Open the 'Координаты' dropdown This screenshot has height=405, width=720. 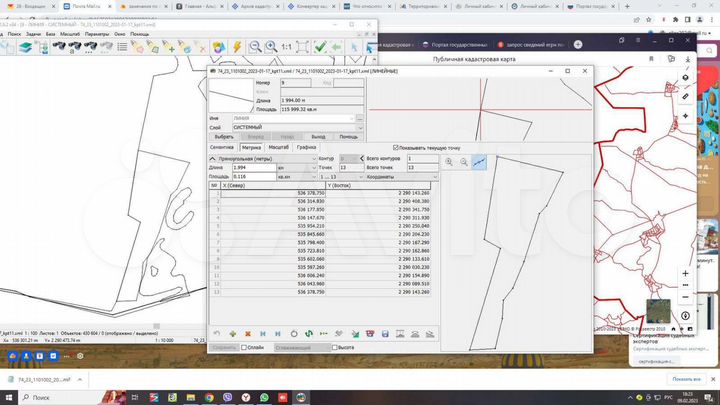(401, 177)
